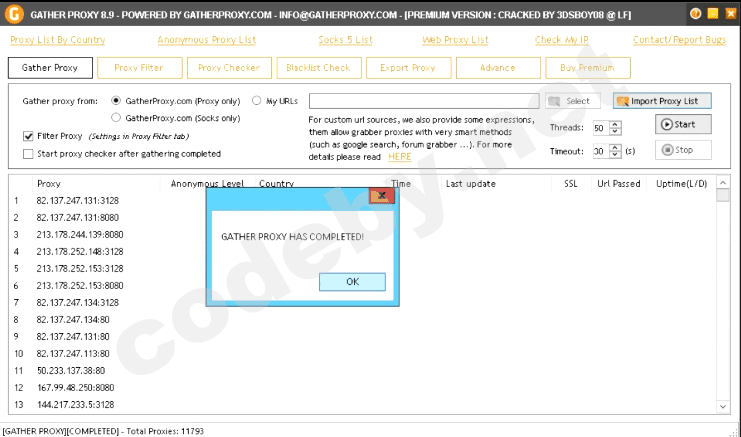This screenshot has width=741, height=437.
Task: Click the Stop button
Action: (683, 150)
